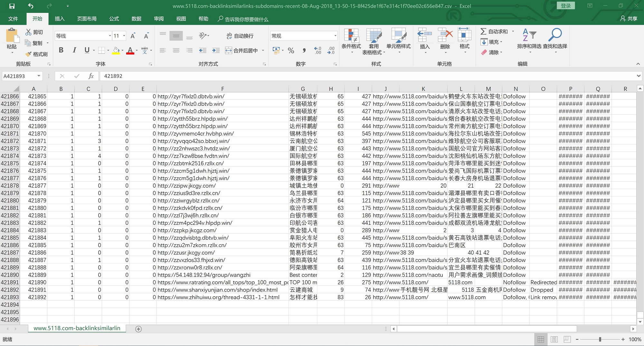The width and height of the screenshot is (644, 346).
Task: Toggle Wrap Text 自动换行
Action: click(x=240, y=36)
